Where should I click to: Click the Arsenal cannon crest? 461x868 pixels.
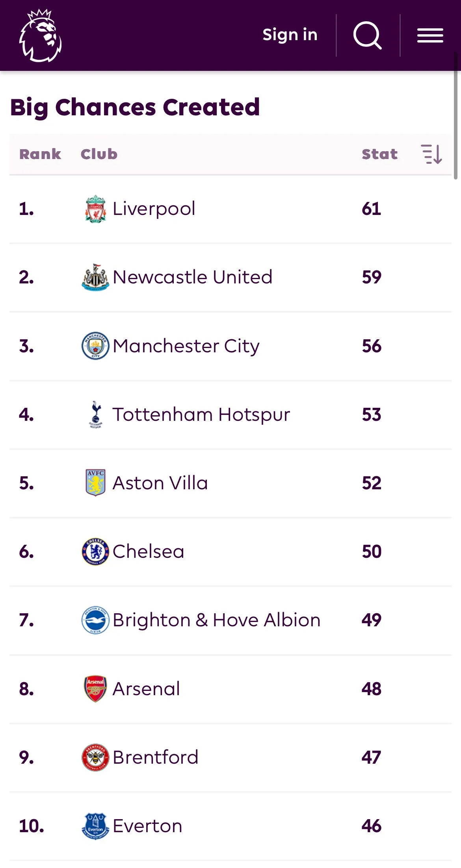point(95,688)
